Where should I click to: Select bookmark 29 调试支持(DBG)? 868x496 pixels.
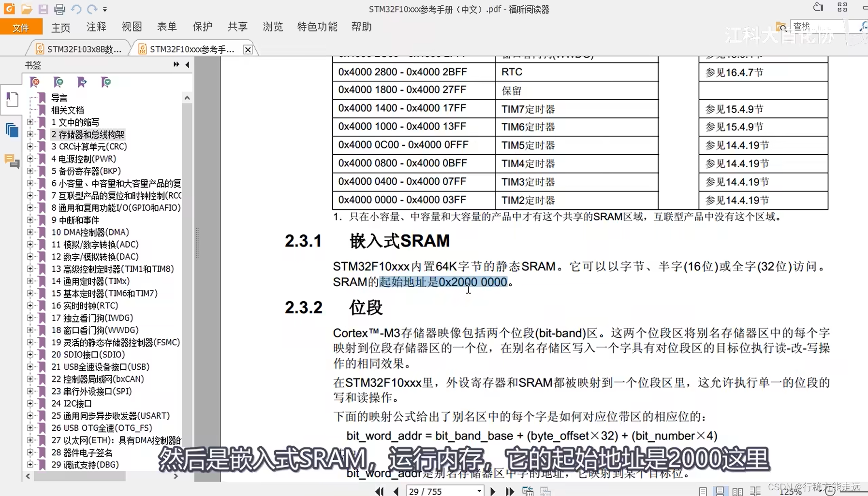coord(85,465)
